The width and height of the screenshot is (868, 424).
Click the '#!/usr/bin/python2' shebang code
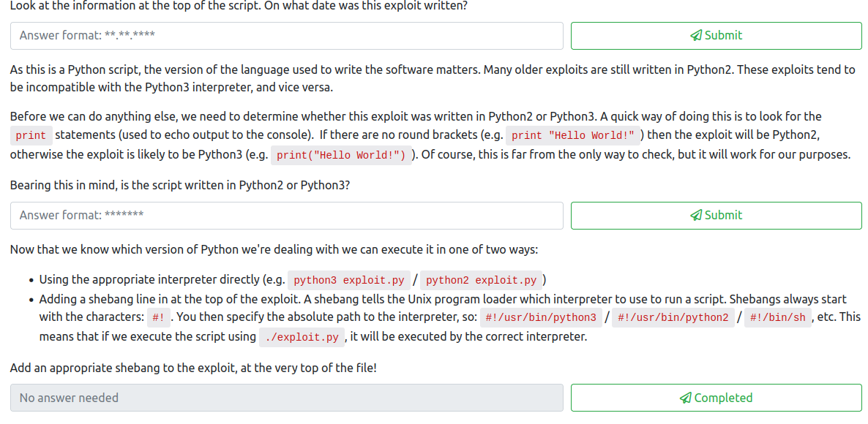(x=673, y=318)
